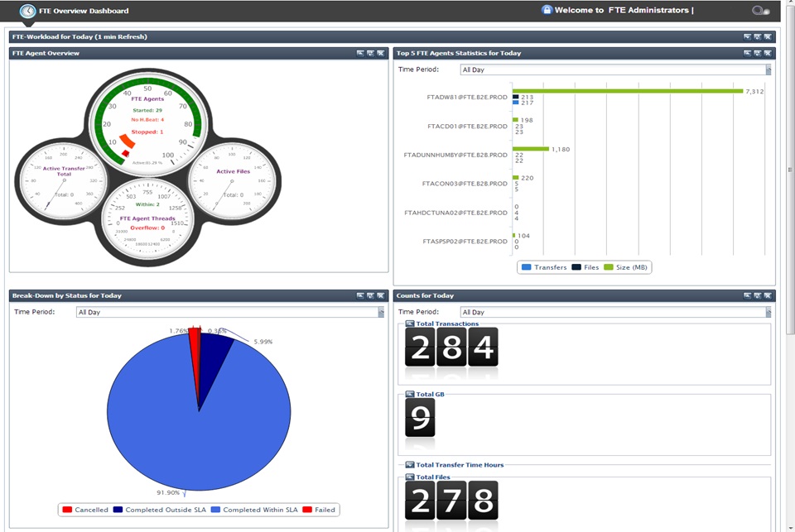Viewport: 795px width, 532px height.
Task: Toggle the Size (MB) series in the legend
Action: click(622, 267)
